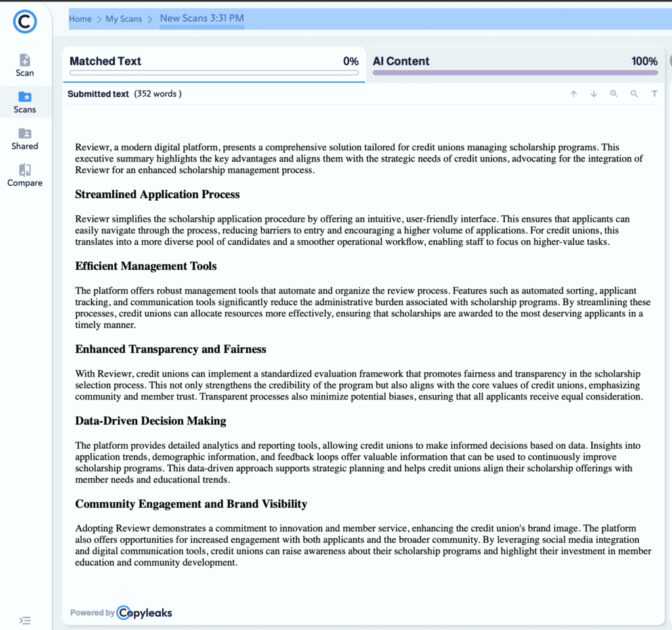Zoom in on the submitted text
The width and height of the screenshot is (672, 630).
pyautogui.click(x=614, y=94)
